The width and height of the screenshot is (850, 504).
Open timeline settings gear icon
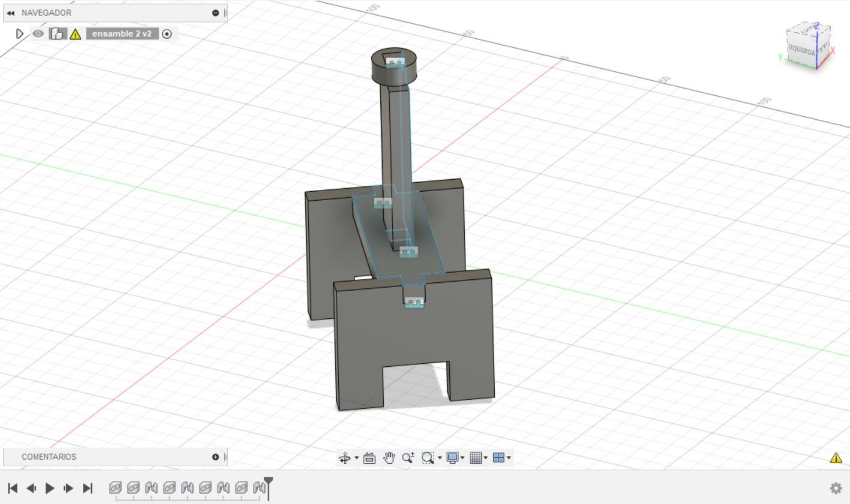[x=836, y=488]
